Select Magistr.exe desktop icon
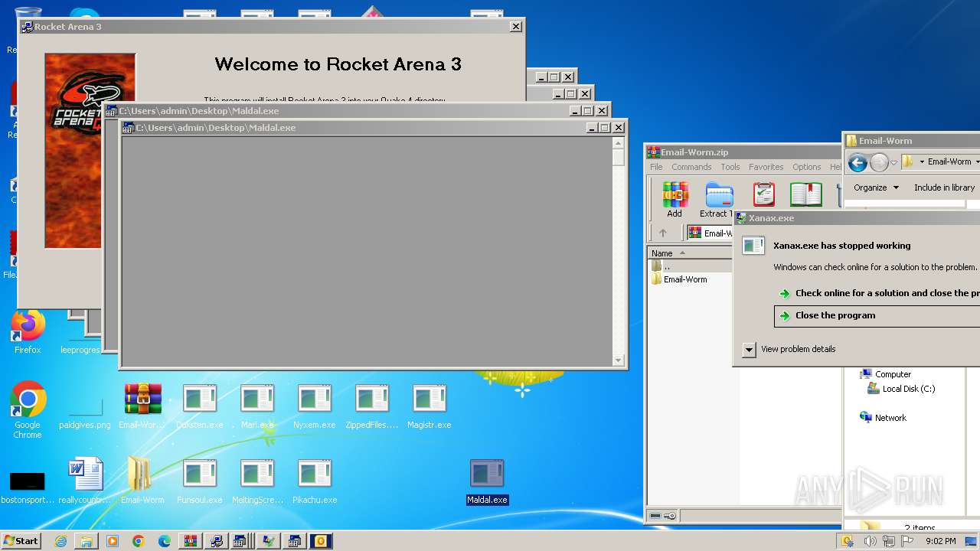980x551 pixels. [x=430, y=407]
